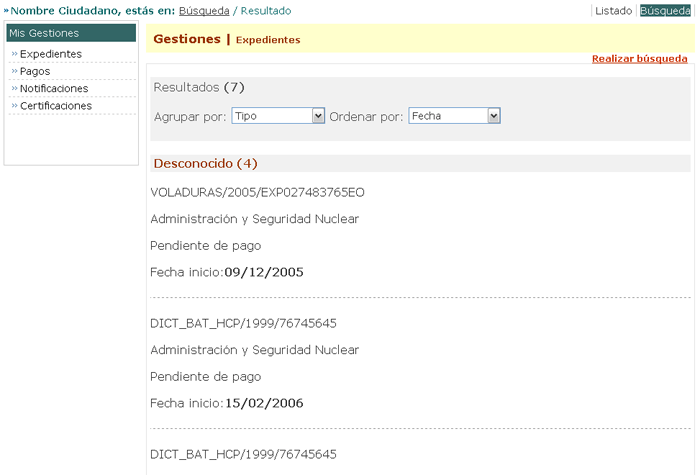Open the Expedientes link in Mis Gestiones
The height and width of the screenshot is (475, 700).
pyautogui.click(x=51, y=54)
